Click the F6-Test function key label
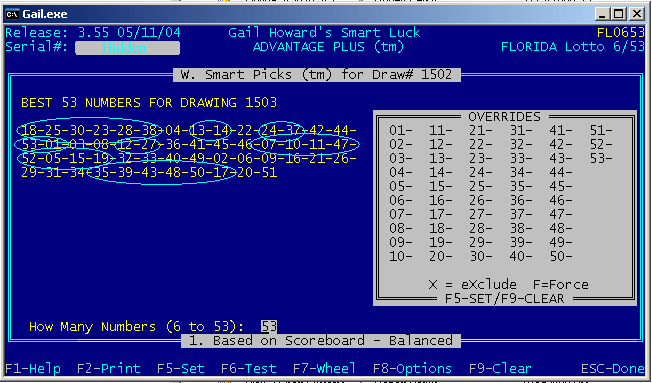Image resolution: width=652 pixels, height=383 pixels. tap(249, 368)
